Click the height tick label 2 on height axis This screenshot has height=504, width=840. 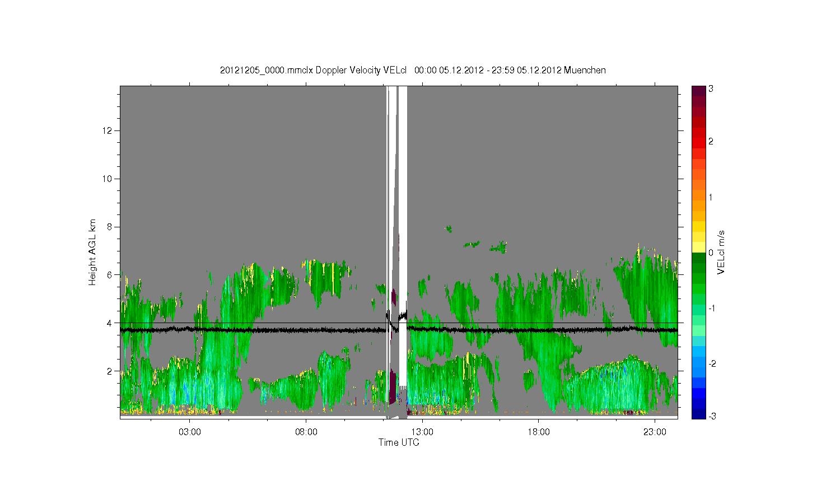tap(110, 371)
